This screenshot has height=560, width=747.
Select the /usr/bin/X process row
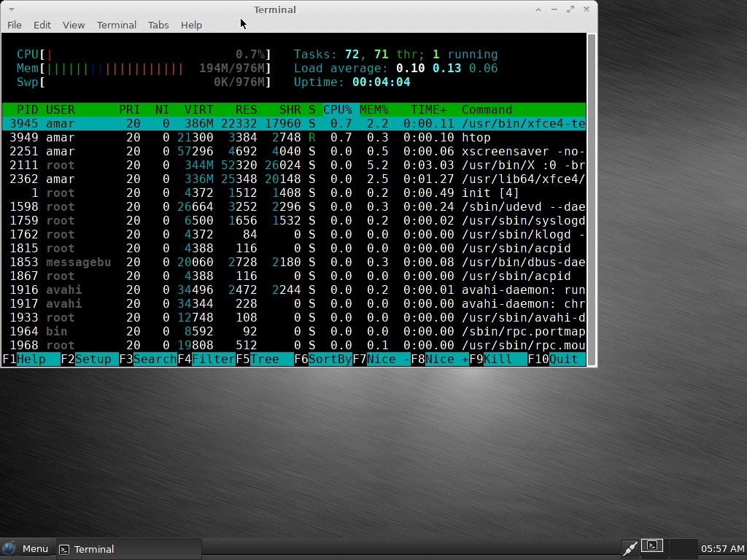294,166
